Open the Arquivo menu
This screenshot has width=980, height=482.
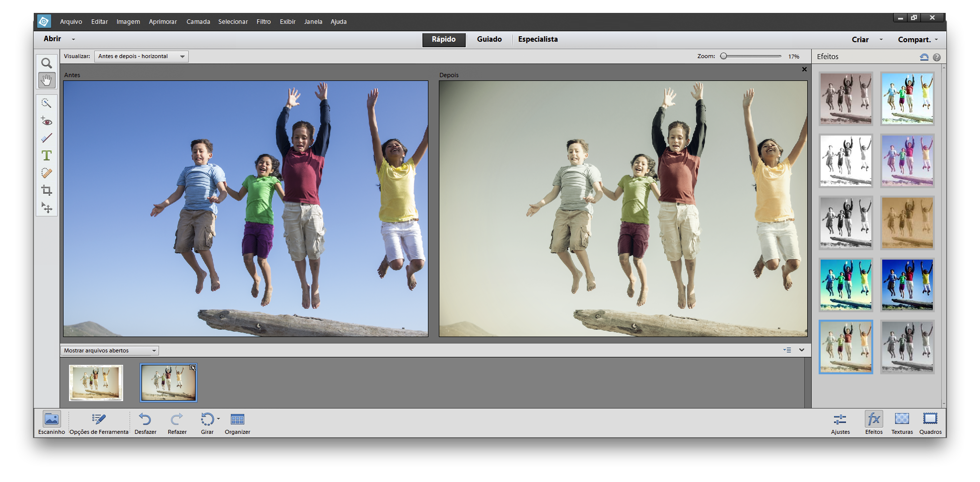[71, 22]
